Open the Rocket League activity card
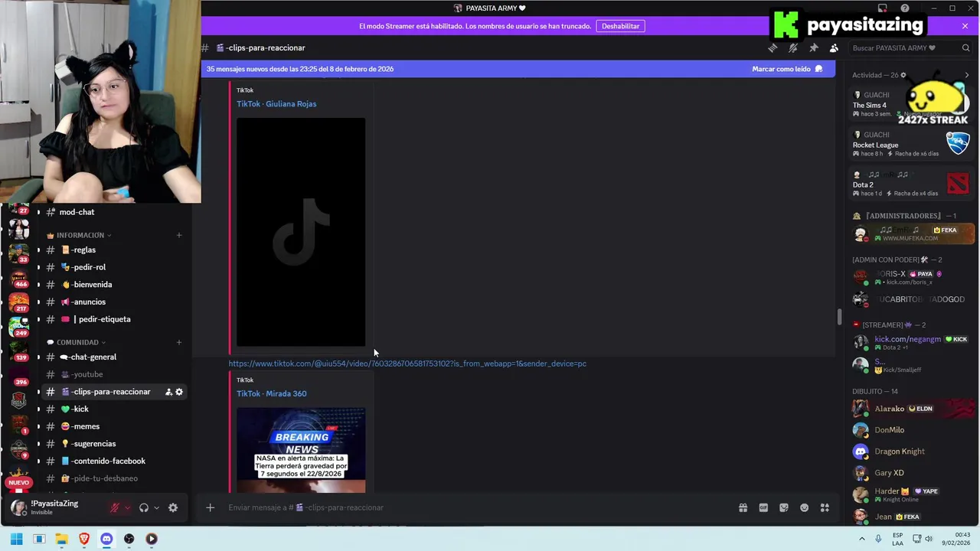Screen dimensions: 980x551 point(912,143)
